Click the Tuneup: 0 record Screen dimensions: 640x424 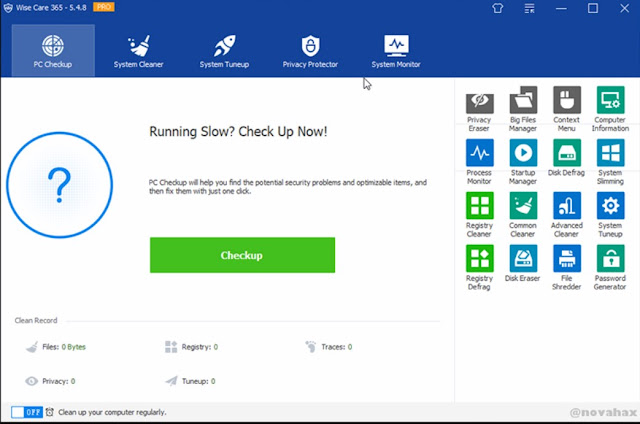(190, 381)
